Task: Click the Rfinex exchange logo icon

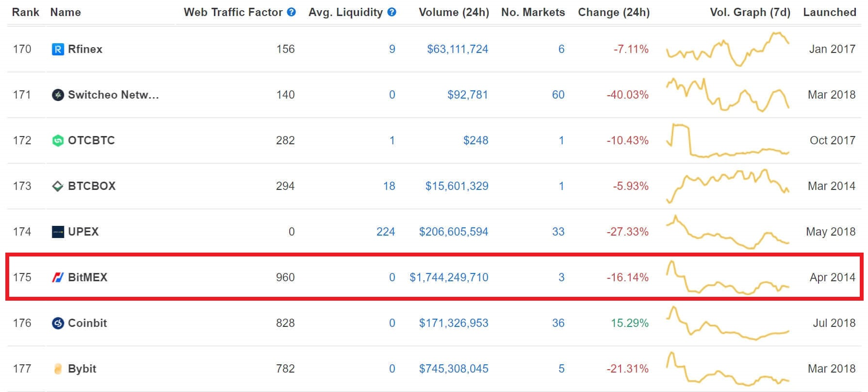Action: click(58, 49)
